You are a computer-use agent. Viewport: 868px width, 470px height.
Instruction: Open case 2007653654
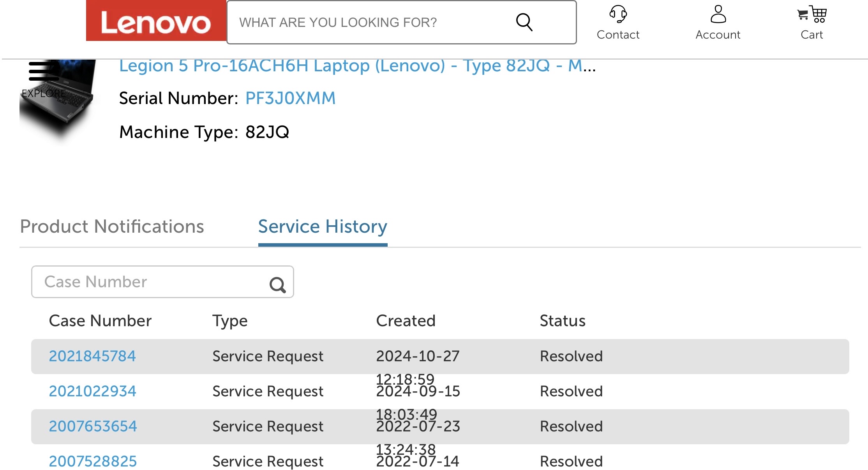click(x=93, y=426)
